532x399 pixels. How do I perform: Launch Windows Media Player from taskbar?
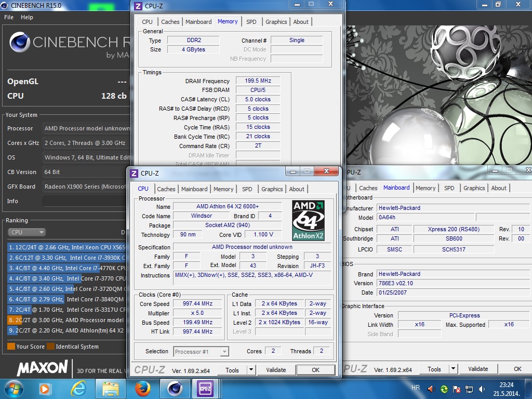pyautogui.click(x=45, y=389)
